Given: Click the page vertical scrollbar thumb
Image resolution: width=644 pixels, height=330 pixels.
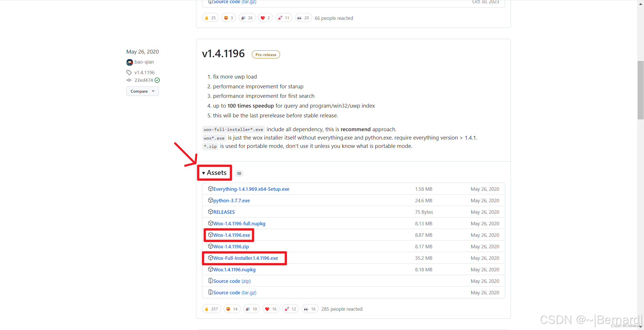Looking at the screenshot, I should click(640, 90).
